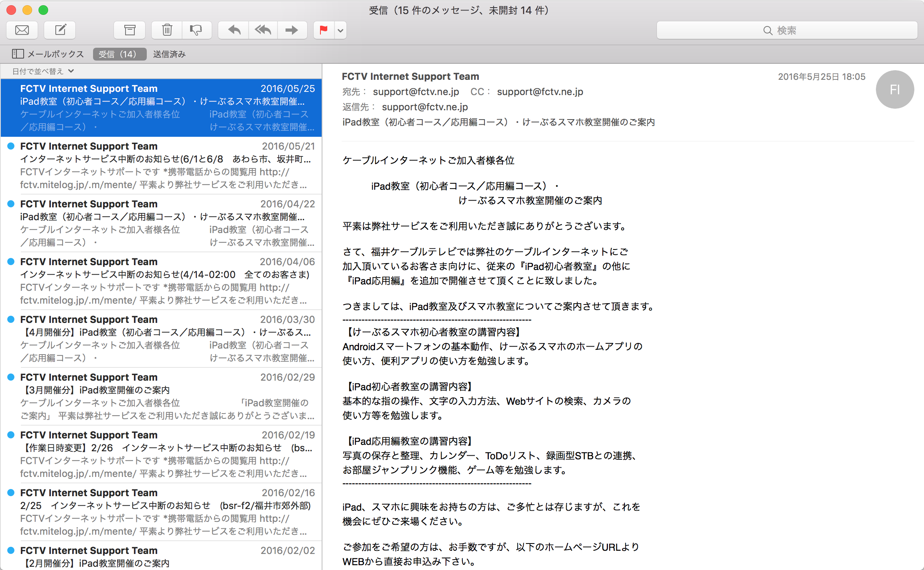
Task: Click the 【iPad初心者教室の講習内容】 heading
Action: [409, 387]
